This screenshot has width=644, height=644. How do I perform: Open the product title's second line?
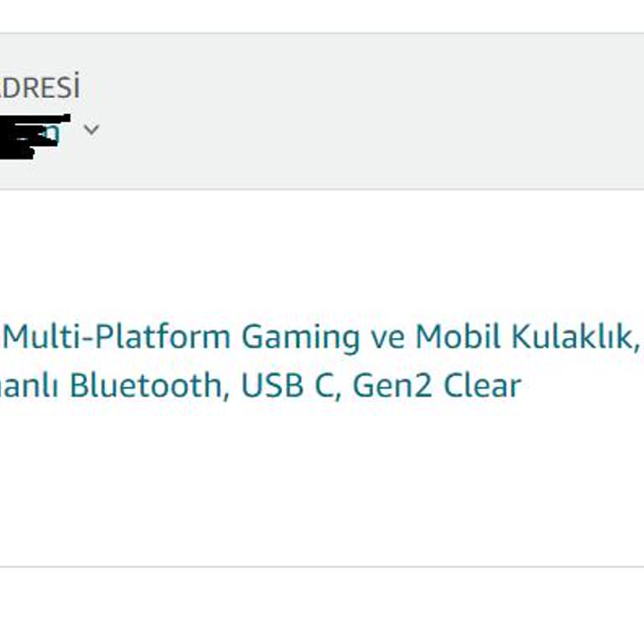coord(260,386)
